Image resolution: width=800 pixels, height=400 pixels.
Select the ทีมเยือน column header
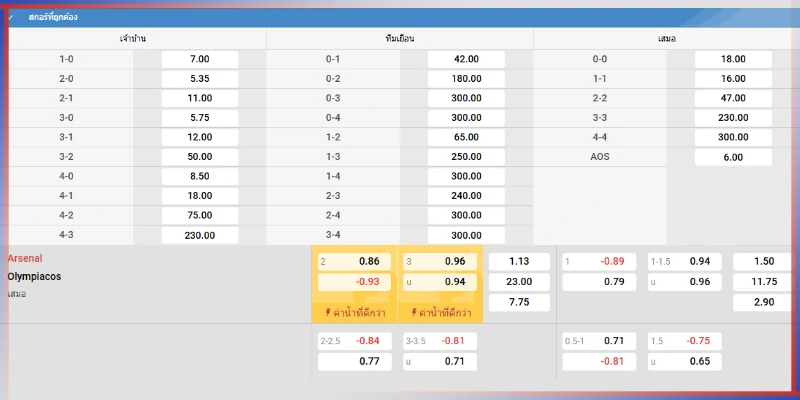399,38
